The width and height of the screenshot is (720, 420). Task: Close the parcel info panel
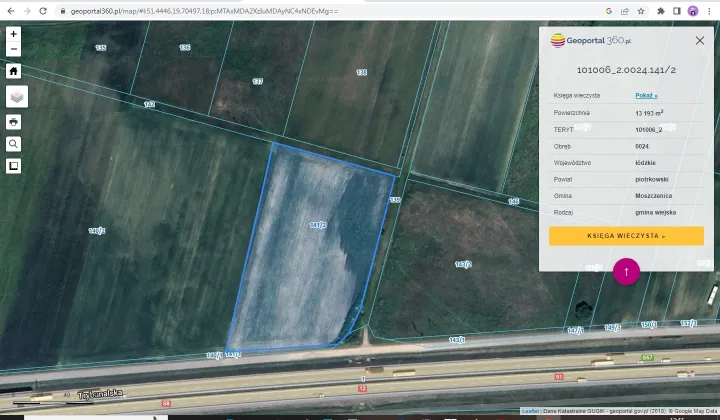(x=699, y=41)
